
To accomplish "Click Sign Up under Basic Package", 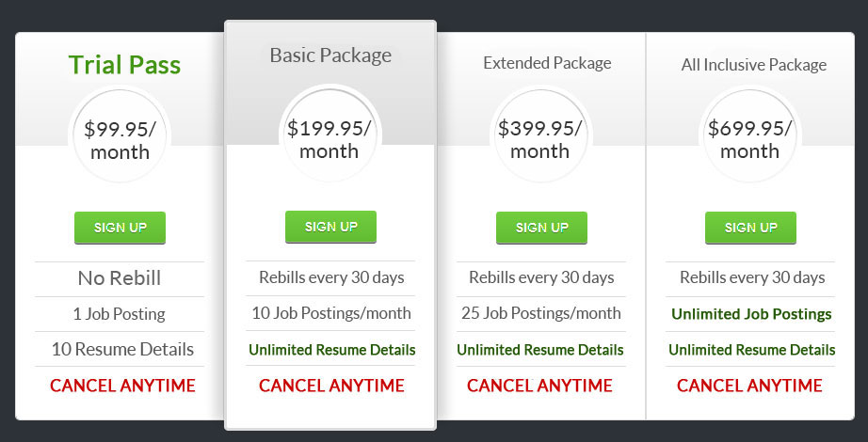I will (330, 227).
